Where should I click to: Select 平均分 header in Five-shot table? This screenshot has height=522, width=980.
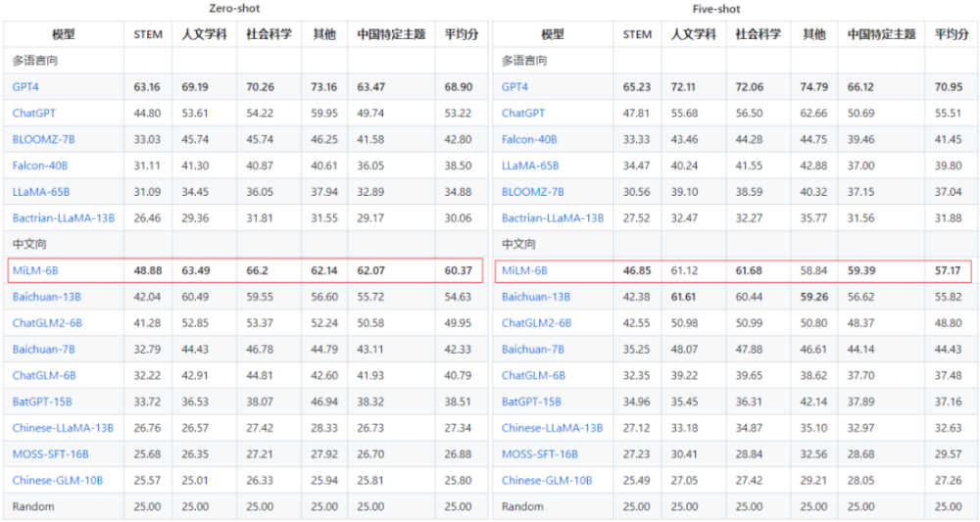point(952,34)
